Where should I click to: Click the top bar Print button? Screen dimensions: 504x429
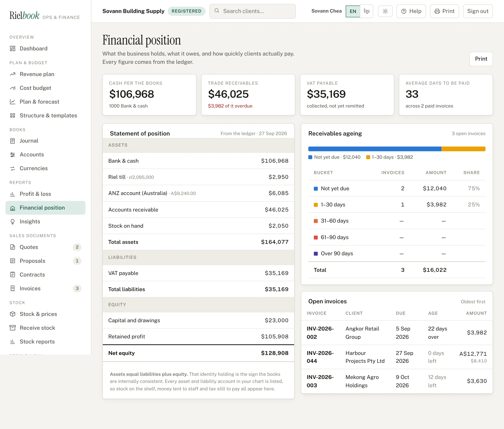[444, 11]
